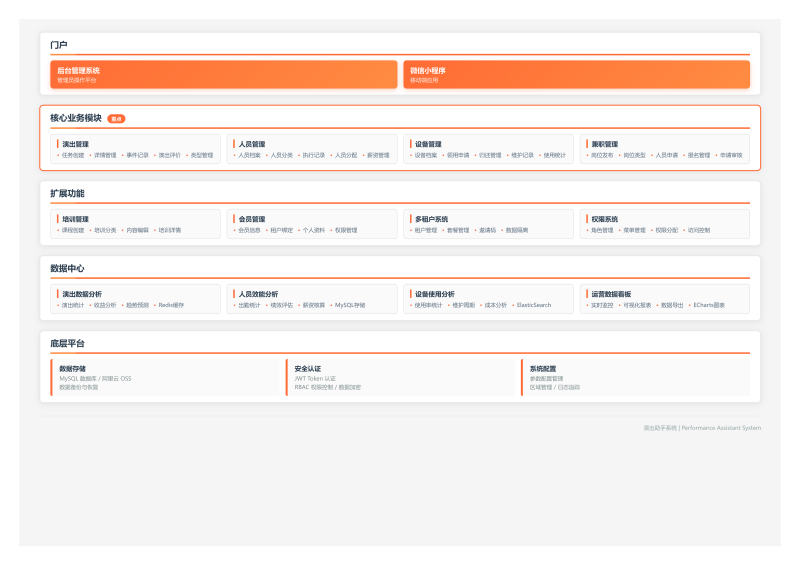Image resolution: width=800 pixels, height=565 pixels.
Task: Click the 数据隔离 item under 多租户系统
Action: (517, 230)
